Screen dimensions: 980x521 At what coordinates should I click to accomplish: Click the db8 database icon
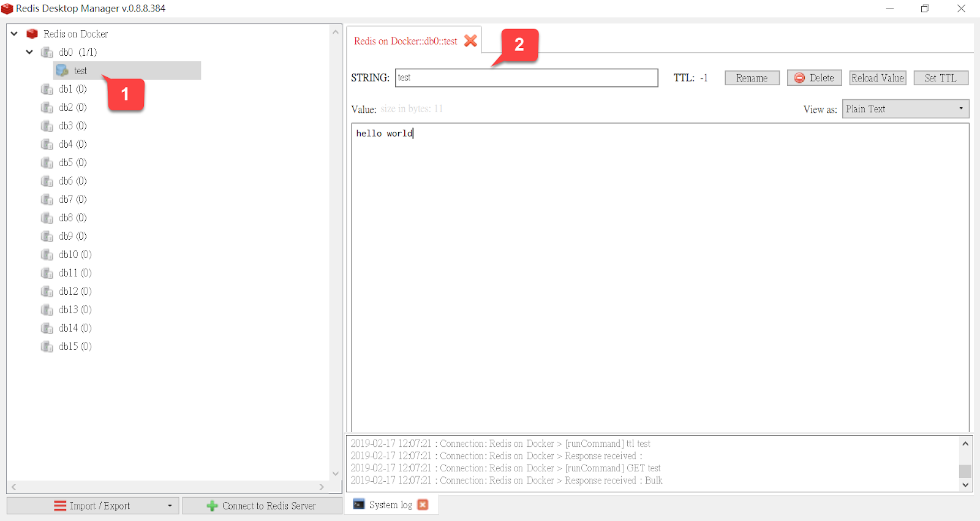tap(47, 218)
